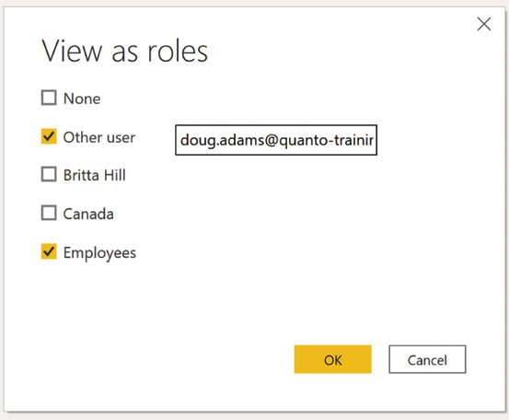Check the None checkbox
Screen dimensions: 509x420
[x=49, y=98]
